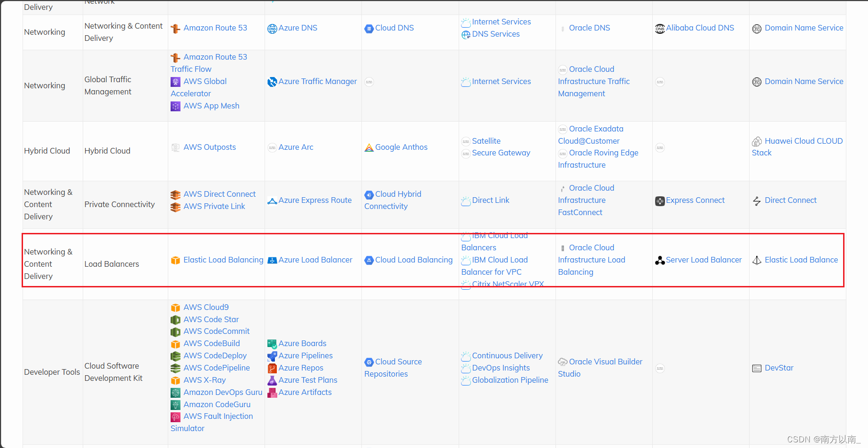Screen dimensions: 868x448
Task: Click the AWS Global Accelerator icon
Action: tap(175, 82)
